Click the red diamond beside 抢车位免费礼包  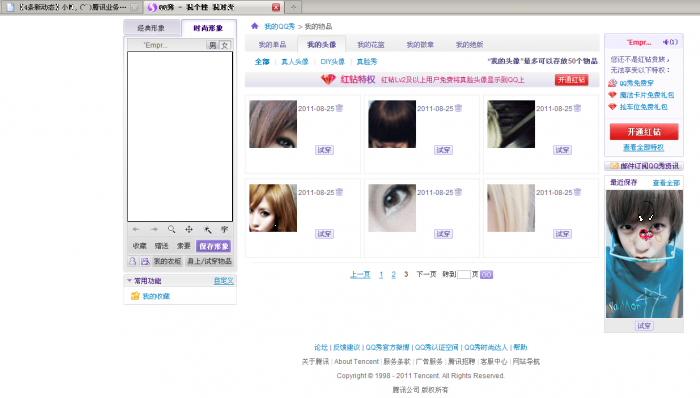pyautogui.click(x=612, y=107)
